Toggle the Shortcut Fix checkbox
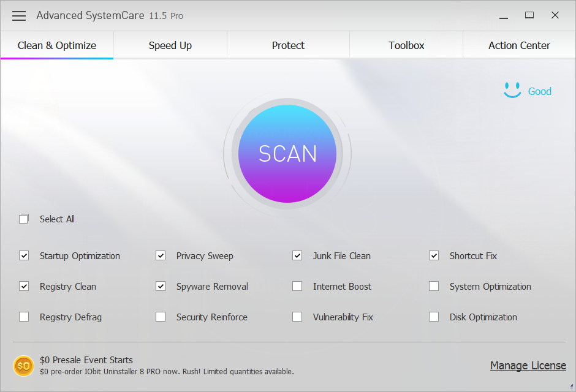This screenshot has width=576, height=392. (434, 255)
